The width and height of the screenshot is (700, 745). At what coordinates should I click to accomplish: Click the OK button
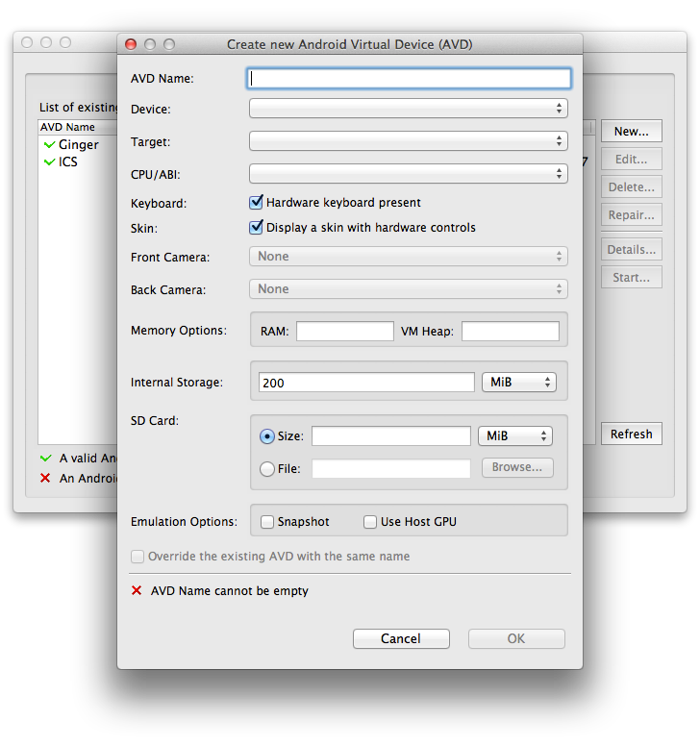pos(516,638)
